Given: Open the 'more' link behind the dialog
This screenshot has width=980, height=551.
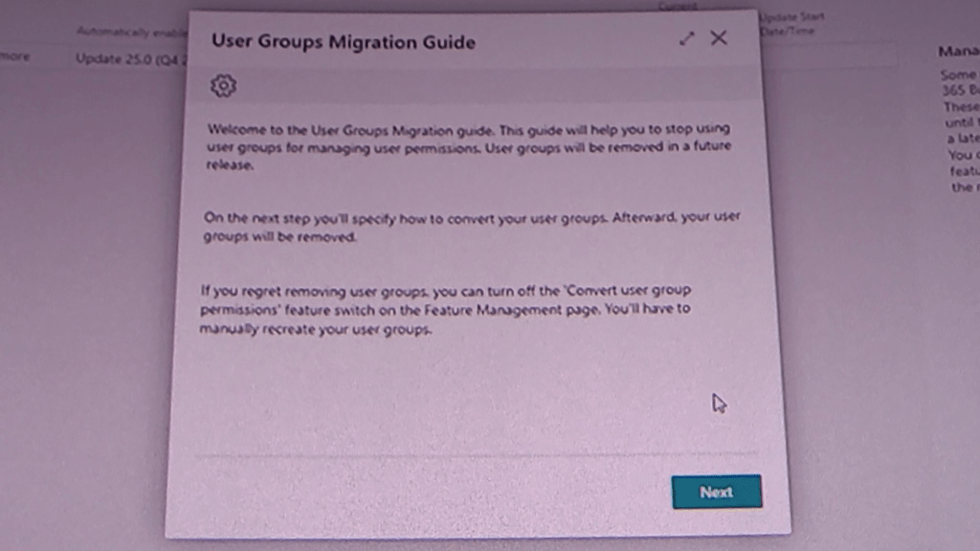Looking at the screenshot, I should coord(14,56).
